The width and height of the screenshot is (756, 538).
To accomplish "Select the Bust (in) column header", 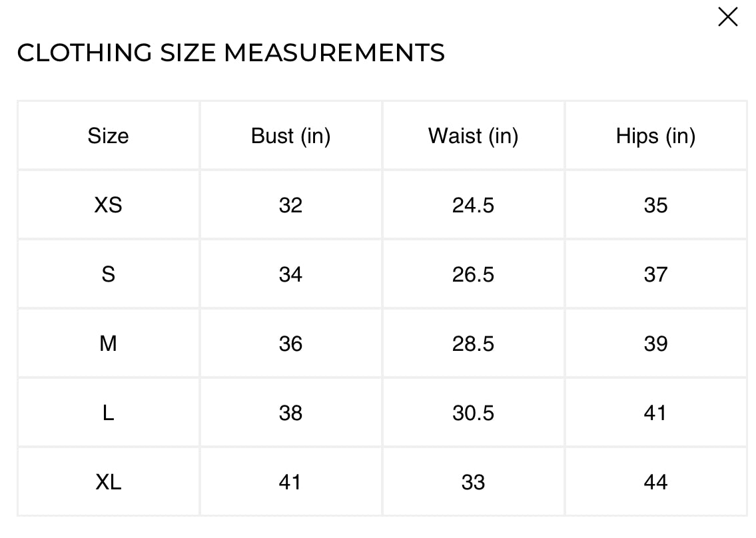I will pos(290,136).
